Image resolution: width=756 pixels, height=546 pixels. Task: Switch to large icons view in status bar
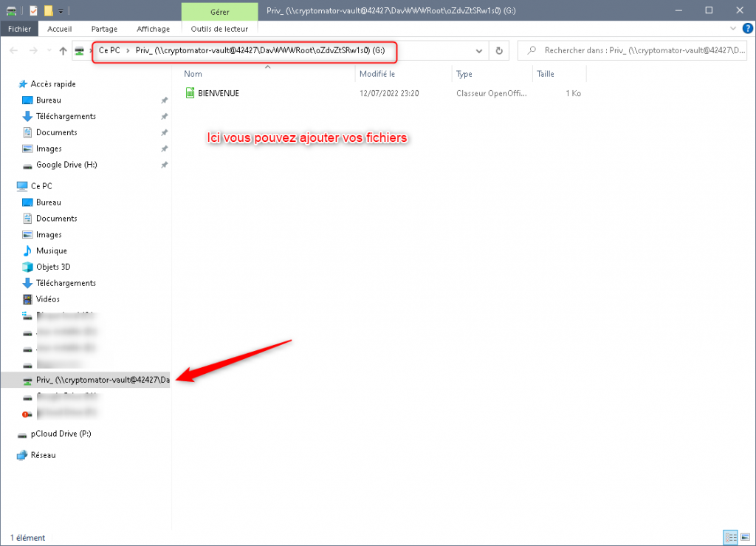(x=743, y=537)
